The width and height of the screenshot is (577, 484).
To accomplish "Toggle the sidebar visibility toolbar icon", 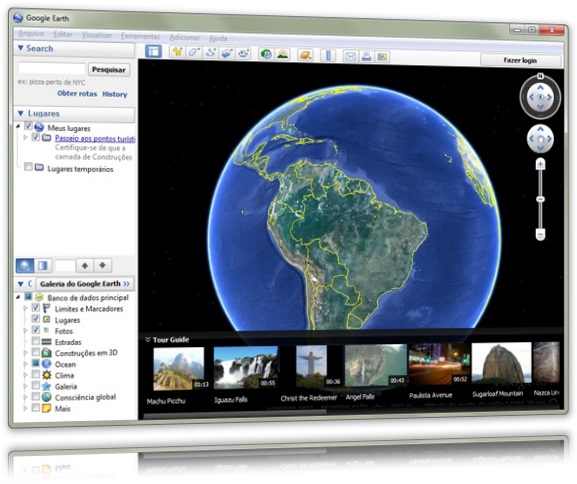I will tap(153, 51).
